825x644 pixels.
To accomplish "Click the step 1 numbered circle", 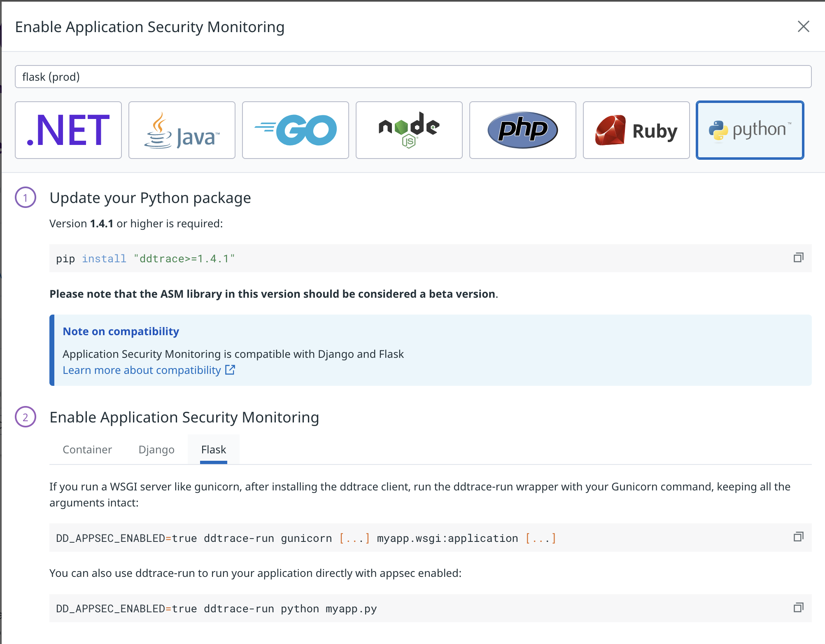I will coord(26,198).
